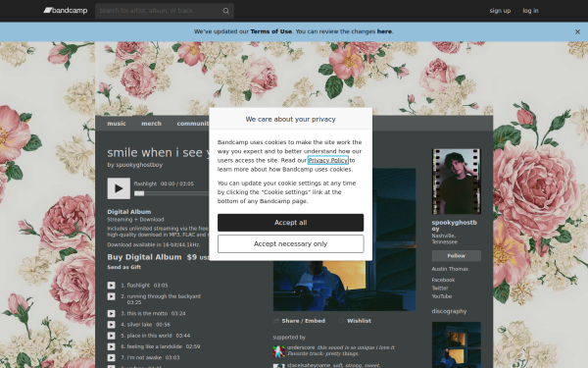This screenshot has width=588, height=368.
Task: Open i'm not awake track link
Action: pyautogui.click(x=144, y=358)
